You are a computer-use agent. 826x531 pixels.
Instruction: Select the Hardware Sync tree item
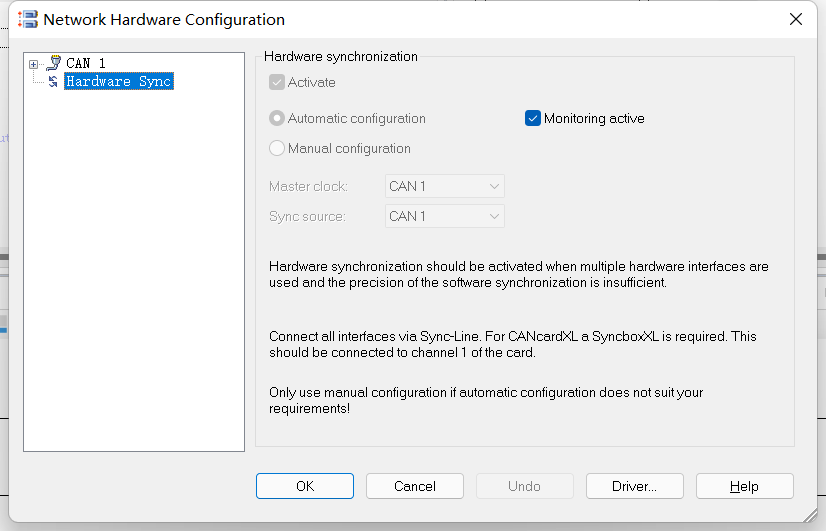coord(119,81)
